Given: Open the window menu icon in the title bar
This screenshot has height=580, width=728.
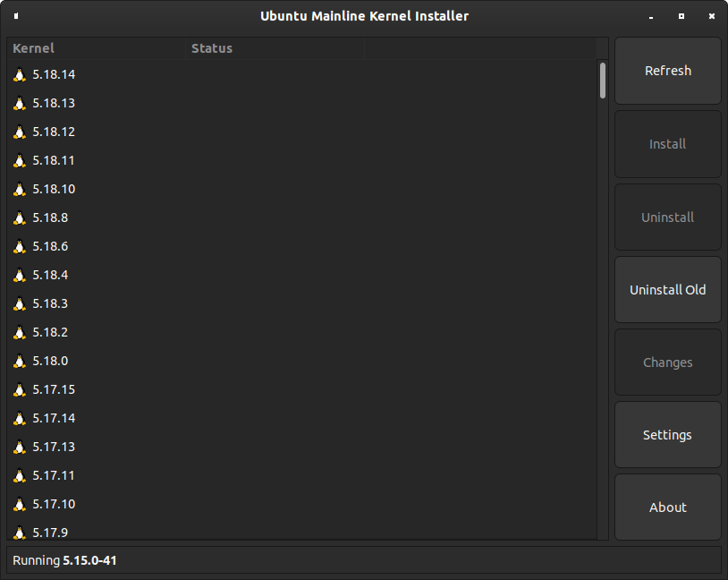Looking at the screenshot, I should (17, 16).
